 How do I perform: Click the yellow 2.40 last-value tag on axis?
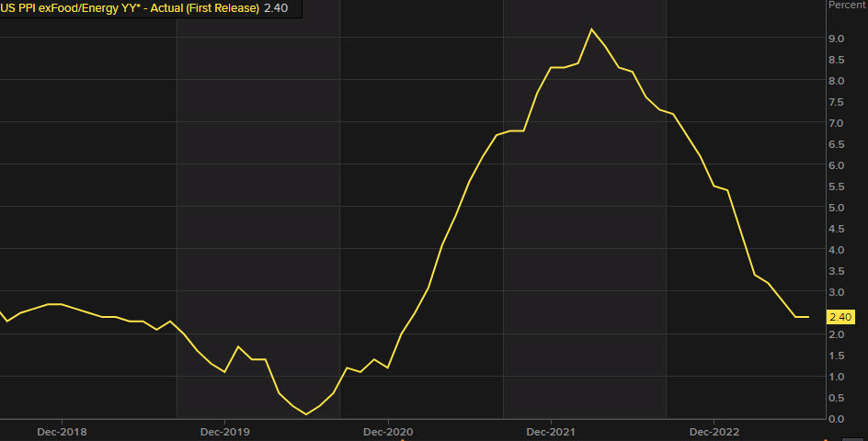[840, 317]
